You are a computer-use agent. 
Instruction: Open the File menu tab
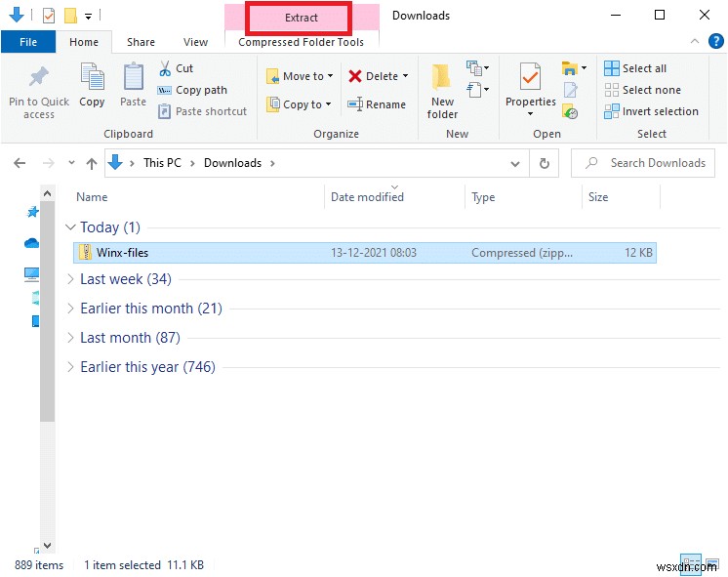coord(28,42)
